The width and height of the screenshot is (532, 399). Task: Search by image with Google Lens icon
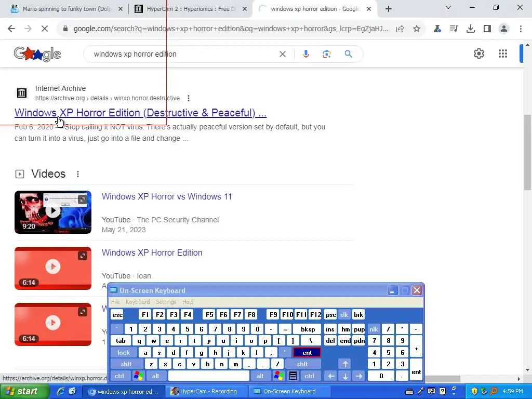(326, 54)
